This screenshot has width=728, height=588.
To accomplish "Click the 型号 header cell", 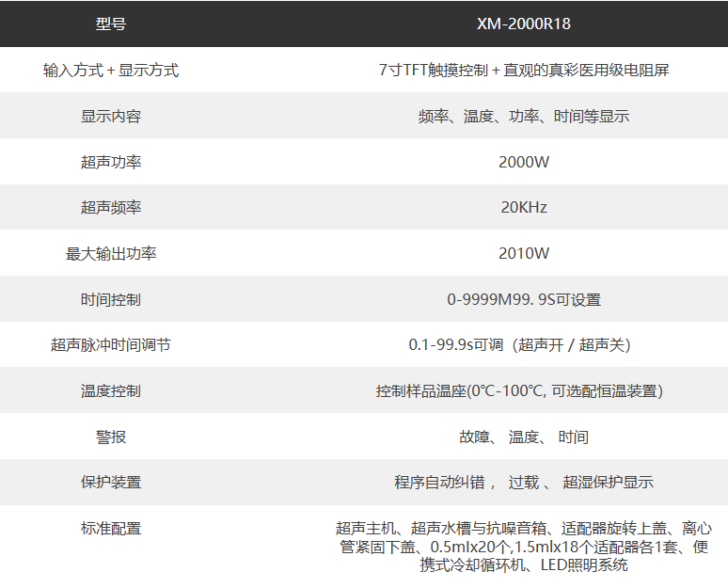I will click(110, 24).
